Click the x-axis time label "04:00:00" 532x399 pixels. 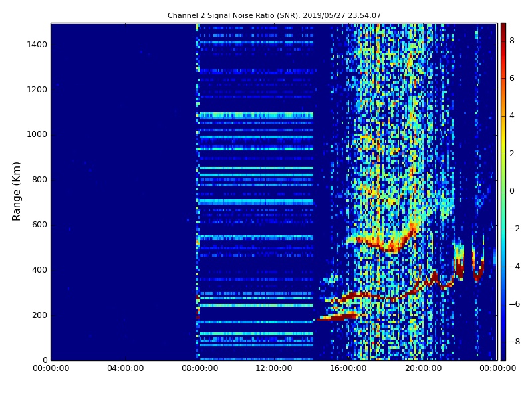click(x=125, y=368)
